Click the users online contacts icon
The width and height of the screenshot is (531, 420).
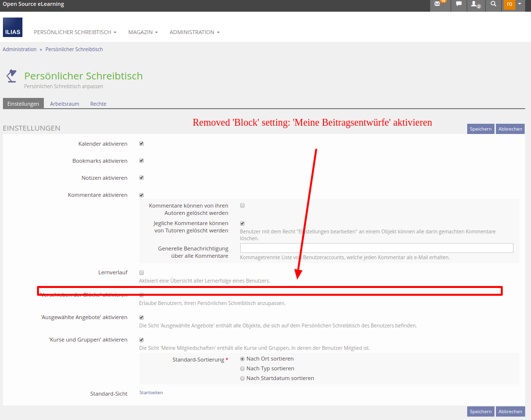click(475, 4)
